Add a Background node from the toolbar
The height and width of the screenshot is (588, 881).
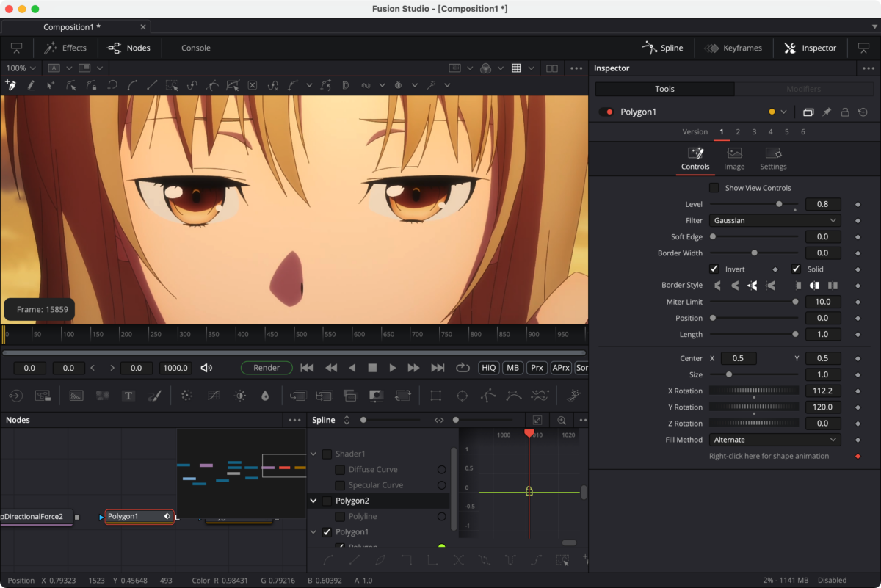pyautogui.click(x=76, y=396)
